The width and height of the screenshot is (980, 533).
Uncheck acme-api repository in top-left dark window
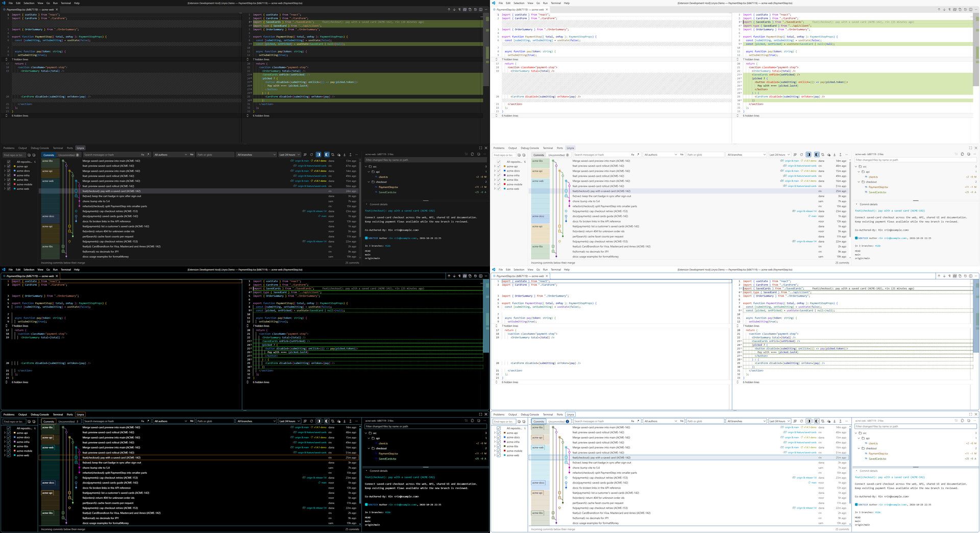pos(9,166)
